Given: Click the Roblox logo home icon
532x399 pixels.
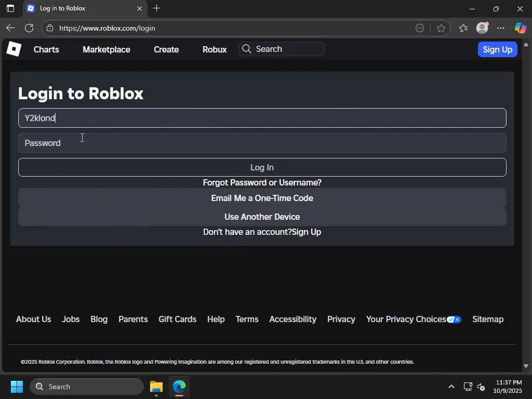Looking at the screenshot, I should click(14, 49).
